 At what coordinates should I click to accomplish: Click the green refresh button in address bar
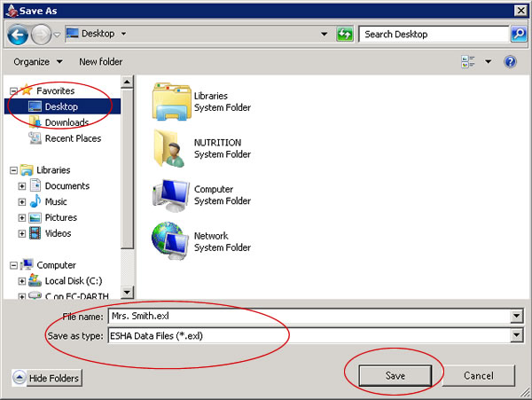pos(345,35)
